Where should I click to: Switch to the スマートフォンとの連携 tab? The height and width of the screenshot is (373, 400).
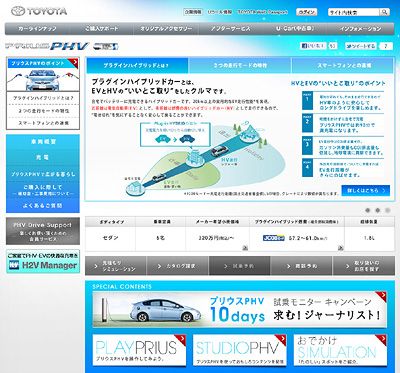click(343, 65)
